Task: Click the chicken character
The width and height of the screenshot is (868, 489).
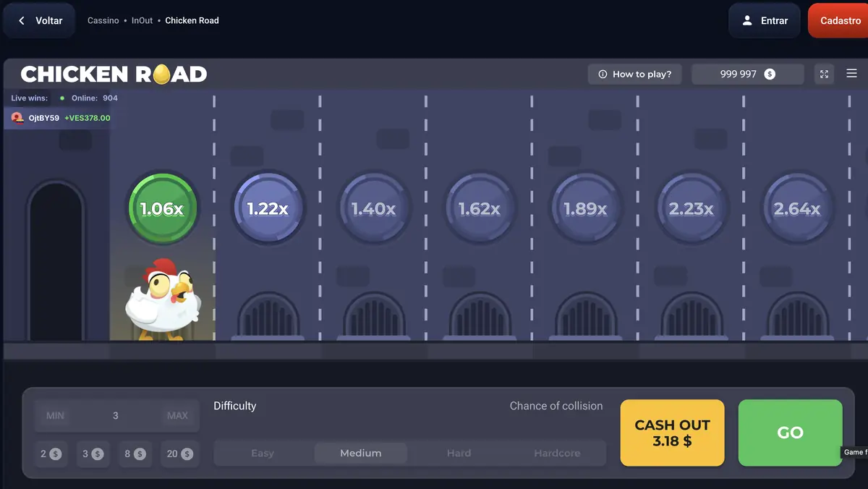Action: click(163, 299)
